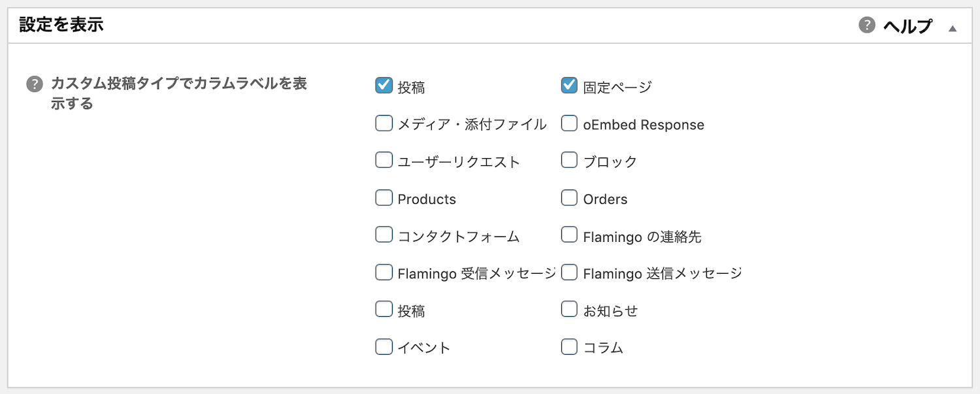The image size is (980, 394).
Task: Enable the コラム checkbox
Action: pyautogui.click(x=569, y=346)
